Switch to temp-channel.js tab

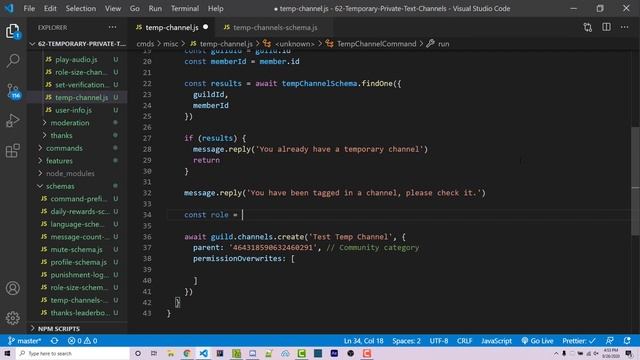172,27
